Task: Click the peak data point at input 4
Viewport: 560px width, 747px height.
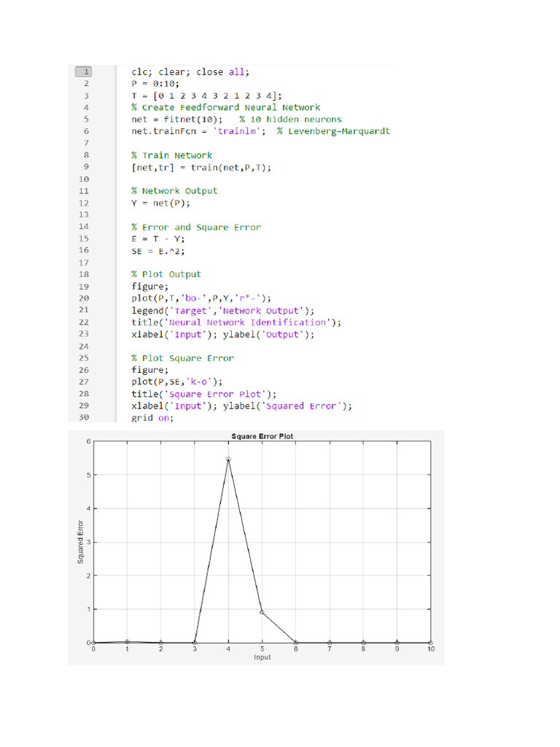Action: point(228,460)
